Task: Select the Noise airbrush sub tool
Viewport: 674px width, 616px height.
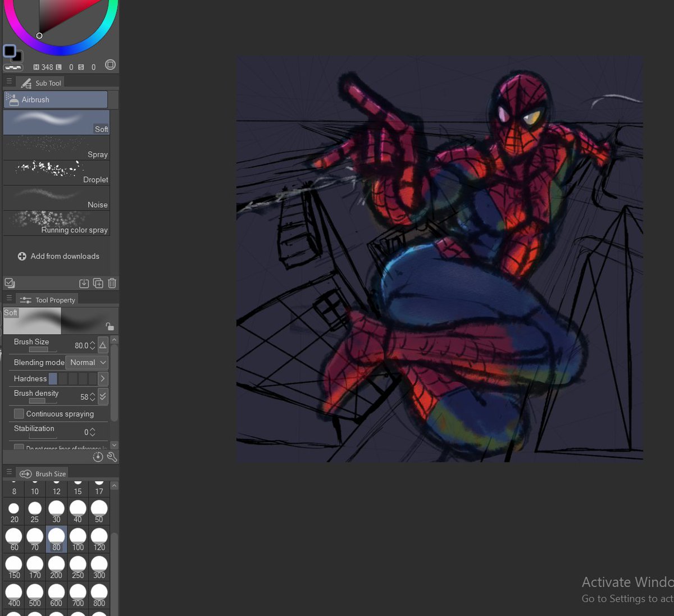Action: click(x=56, y=198)
